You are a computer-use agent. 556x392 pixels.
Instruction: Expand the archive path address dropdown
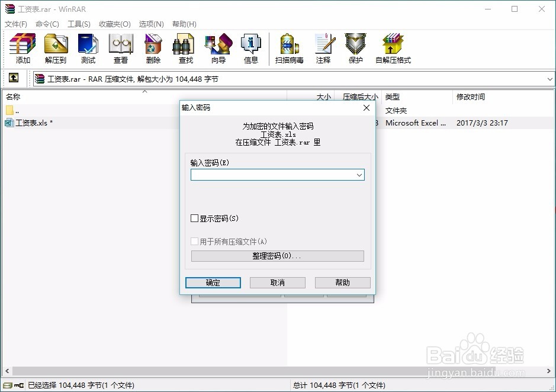pos(549,79)
